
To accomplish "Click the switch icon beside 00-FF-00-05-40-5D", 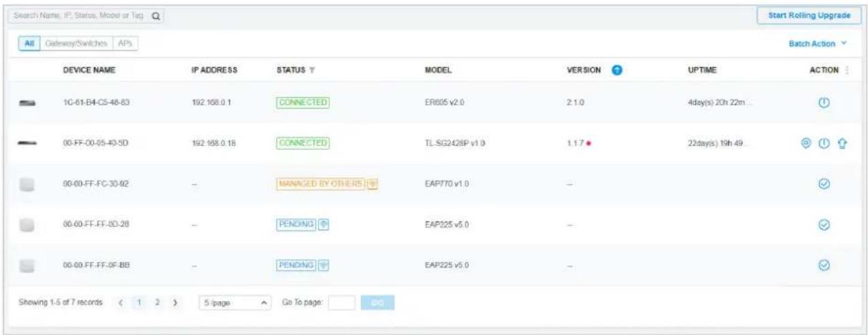I will point(27,143).
